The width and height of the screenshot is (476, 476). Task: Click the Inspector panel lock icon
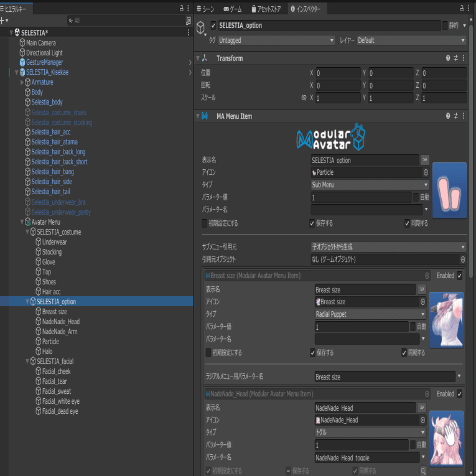(x=462, y=8)
